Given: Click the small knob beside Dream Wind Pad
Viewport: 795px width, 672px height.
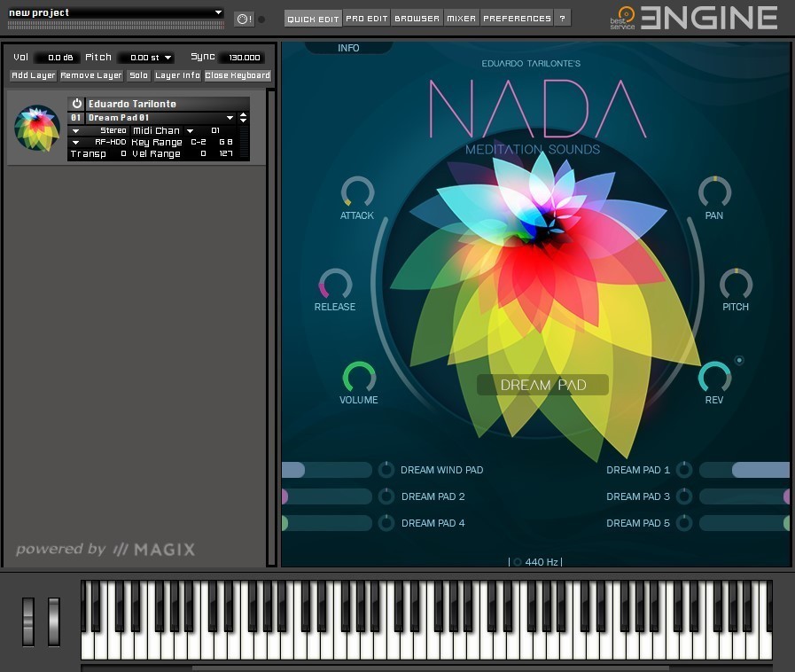Looking at the screenshot, I should tap(386, 470).
